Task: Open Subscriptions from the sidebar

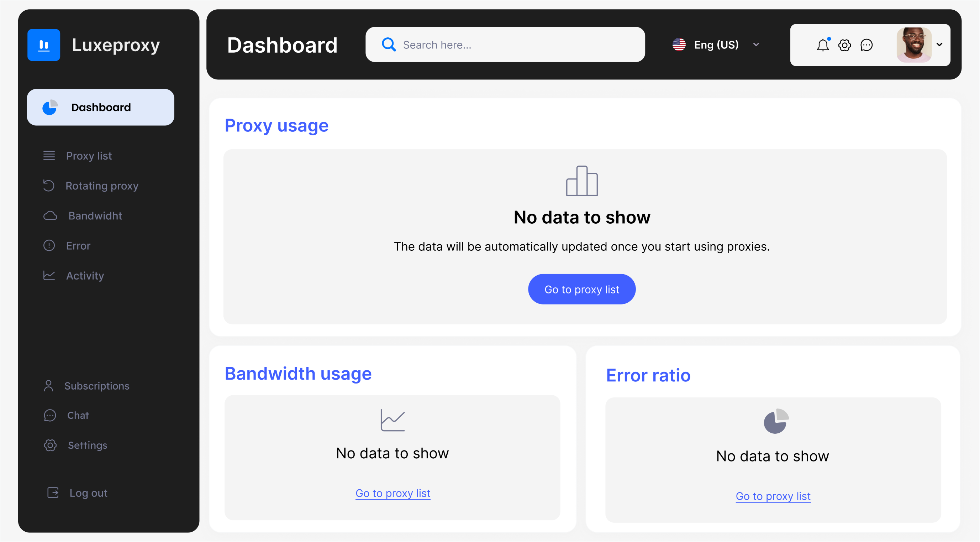Action: [97, 386]
